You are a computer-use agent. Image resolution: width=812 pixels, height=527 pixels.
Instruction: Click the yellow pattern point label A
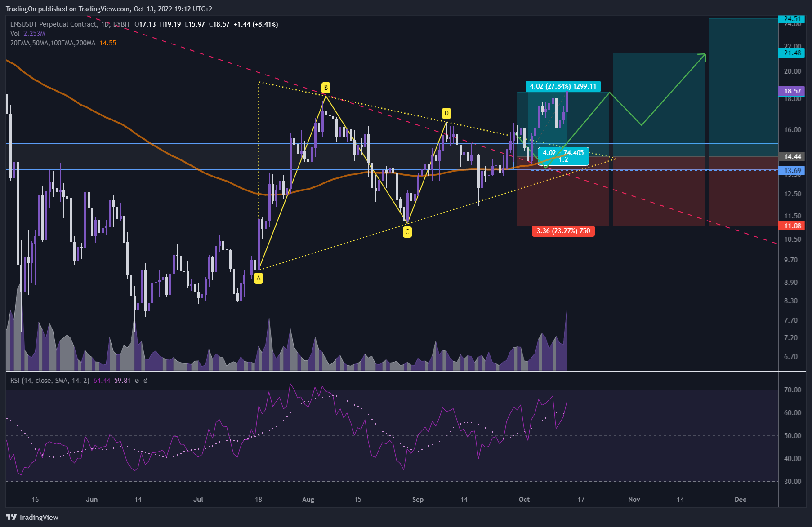[259, 278]
